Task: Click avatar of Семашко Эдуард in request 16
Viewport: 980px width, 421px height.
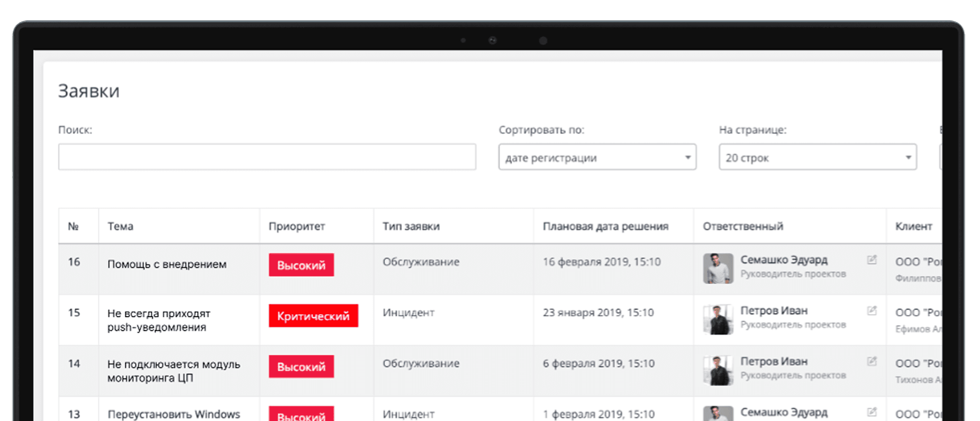Action: pyautogui.click(x=718, y=268)
